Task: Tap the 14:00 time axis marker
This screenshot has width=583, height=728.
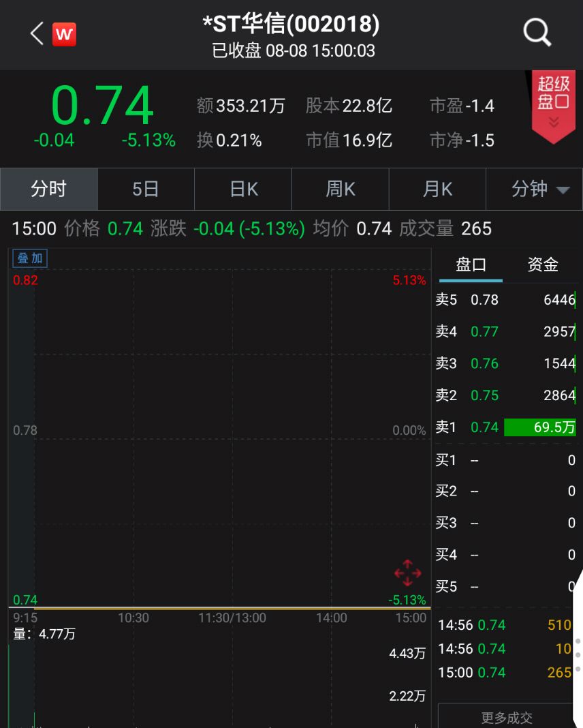Action: pos(332,618)
